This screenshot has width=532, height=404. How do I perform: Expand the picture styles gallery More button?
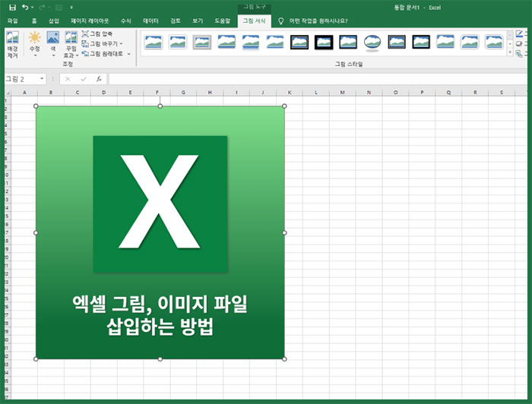click(510, 52)
